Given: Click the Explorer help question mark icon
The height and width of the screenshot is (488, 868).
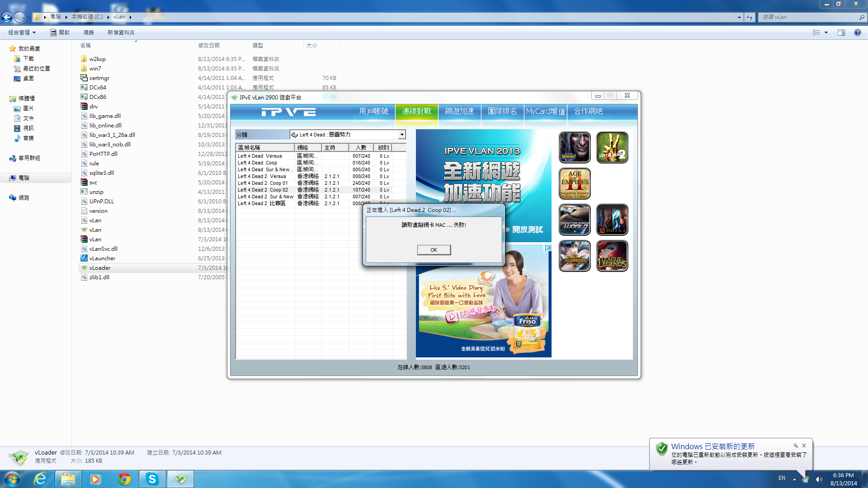Looking at the screenshot, I should (x=857, y=33).
